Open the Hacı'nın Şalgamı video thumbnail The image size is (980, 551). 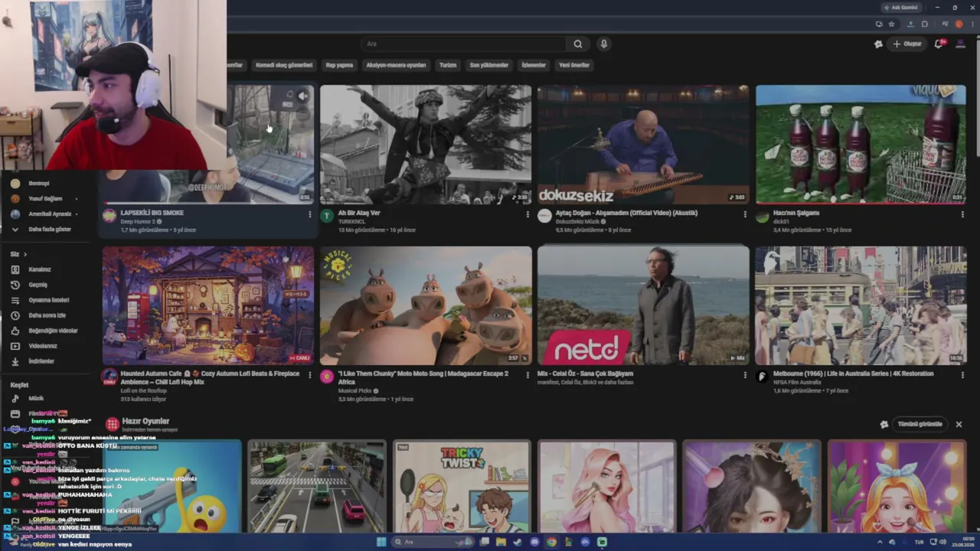861,145
